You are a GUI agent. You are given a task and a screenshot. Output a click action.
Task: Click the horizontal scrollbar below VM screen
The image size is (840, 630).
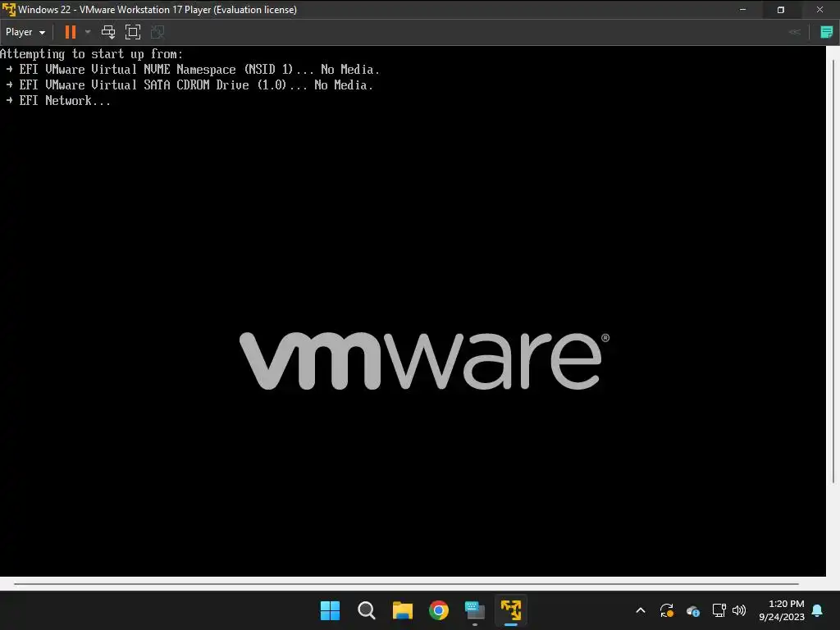pyautogui.click(x=406, y=584)
